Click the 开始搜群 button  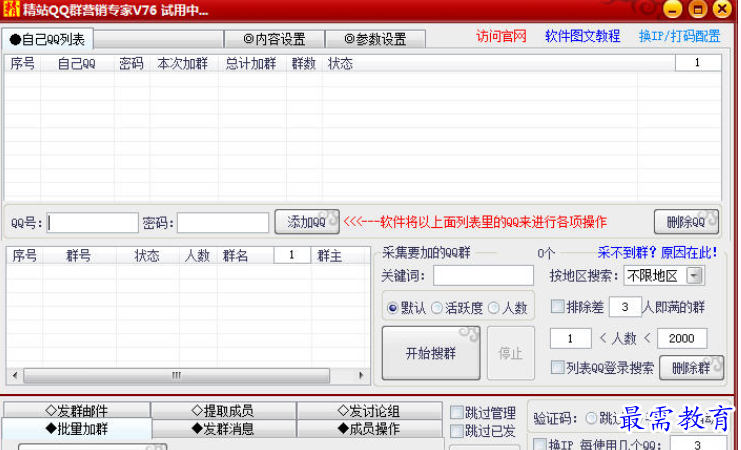click(x=431, y=353)
